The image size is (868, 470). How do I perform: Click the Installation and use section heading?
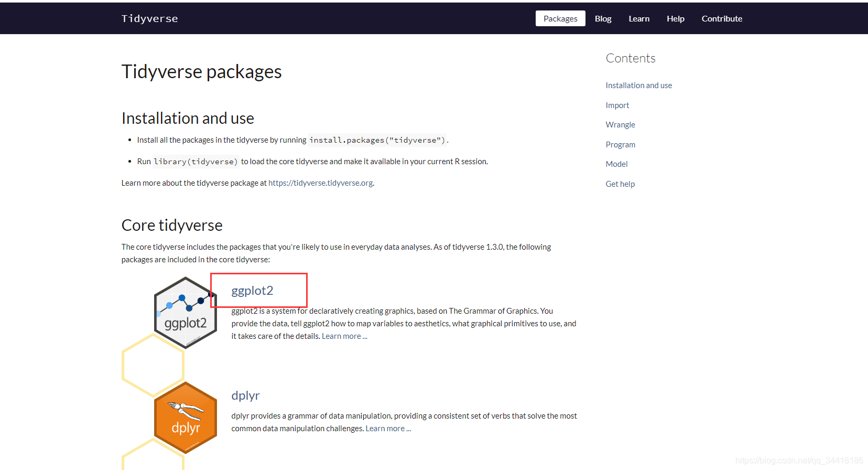(x=188, y=119)
